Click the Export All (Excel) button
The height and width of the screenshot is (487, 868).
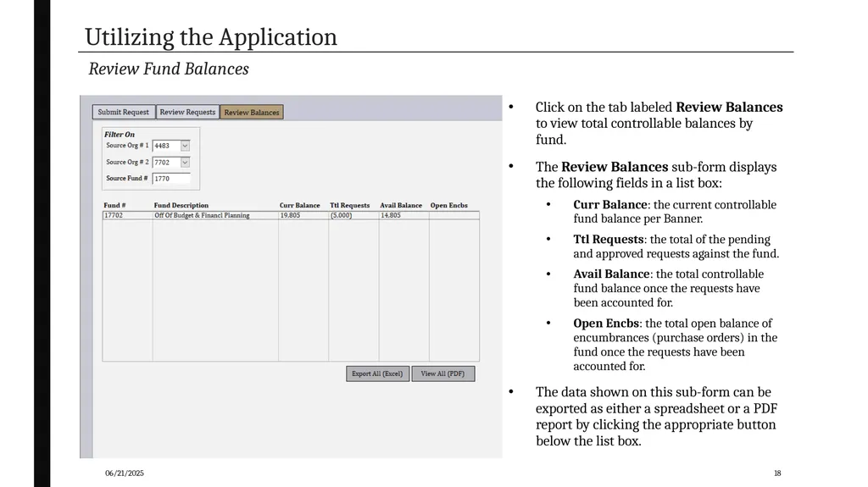click(x=377, y=374)
